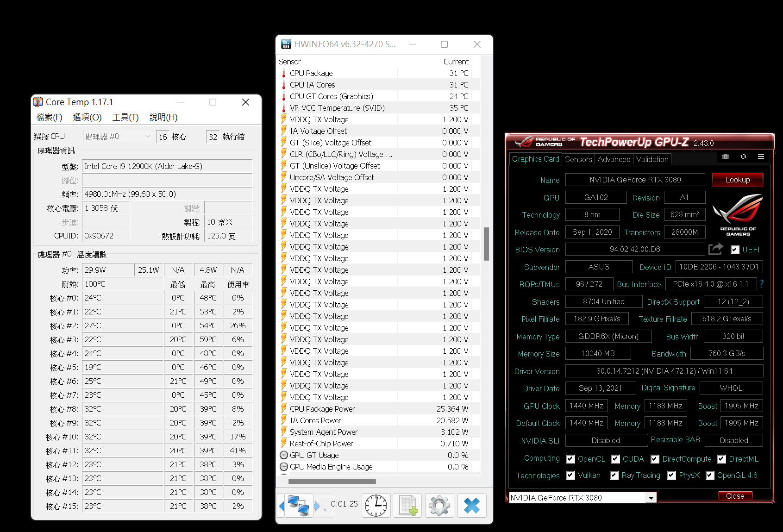Click the GPU-Z Close button
Image resolution: width=783 pixels, height=532 pixels.
coord(735,496)
